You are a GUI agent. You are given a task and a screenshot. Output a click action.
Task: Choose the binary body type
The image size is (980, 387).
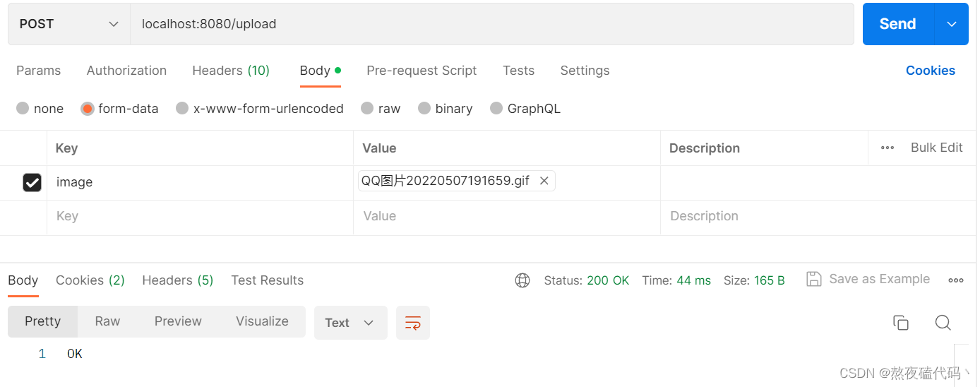click(446, 109)
